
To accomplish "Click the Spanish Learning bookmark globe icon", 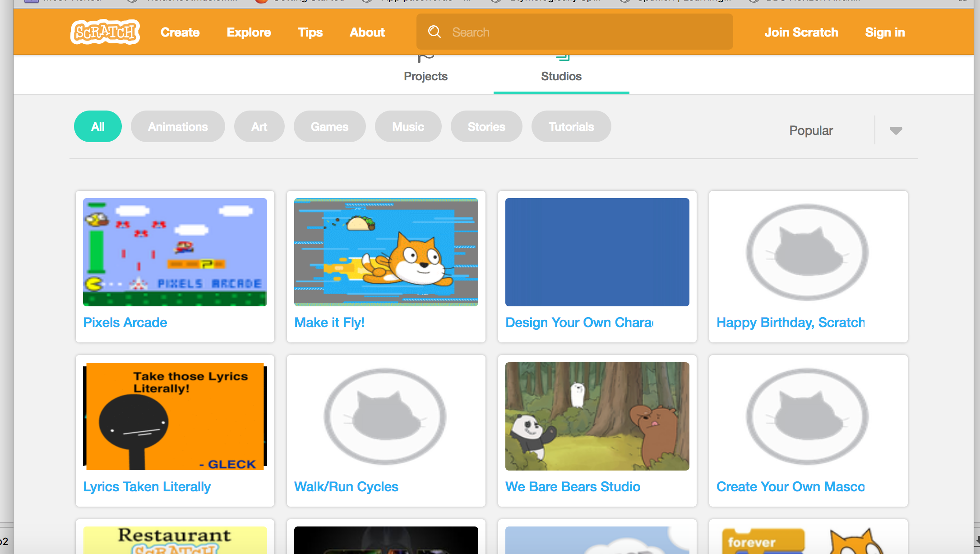I will 625,1.
